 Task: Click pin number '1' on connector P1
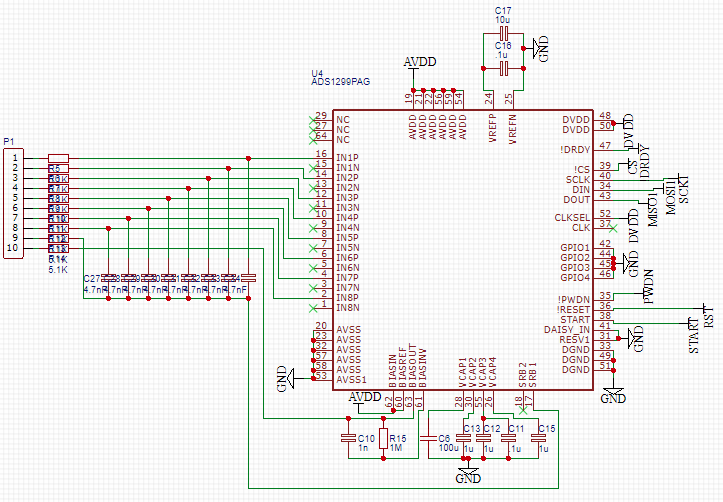(15, 158)
